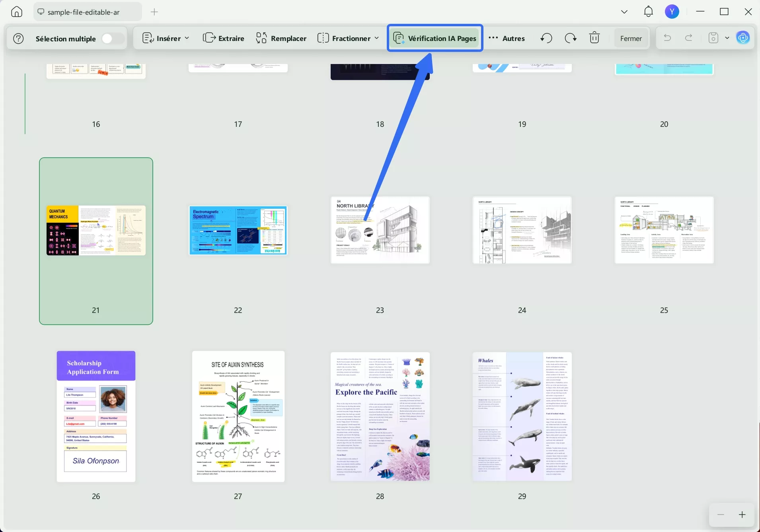
Task: Switch to the sample-file-editable-ar tab
Action: point(88,12)
